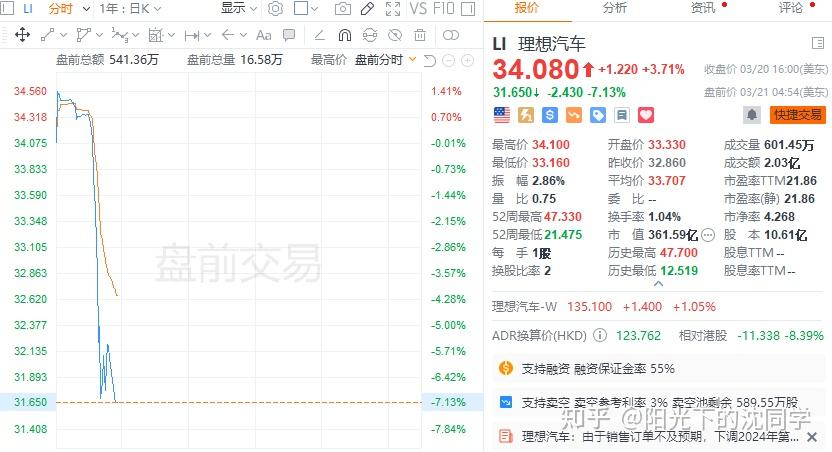Click the notes document icon
Viewport: 832px width, 452px height.
coord(622,115)
